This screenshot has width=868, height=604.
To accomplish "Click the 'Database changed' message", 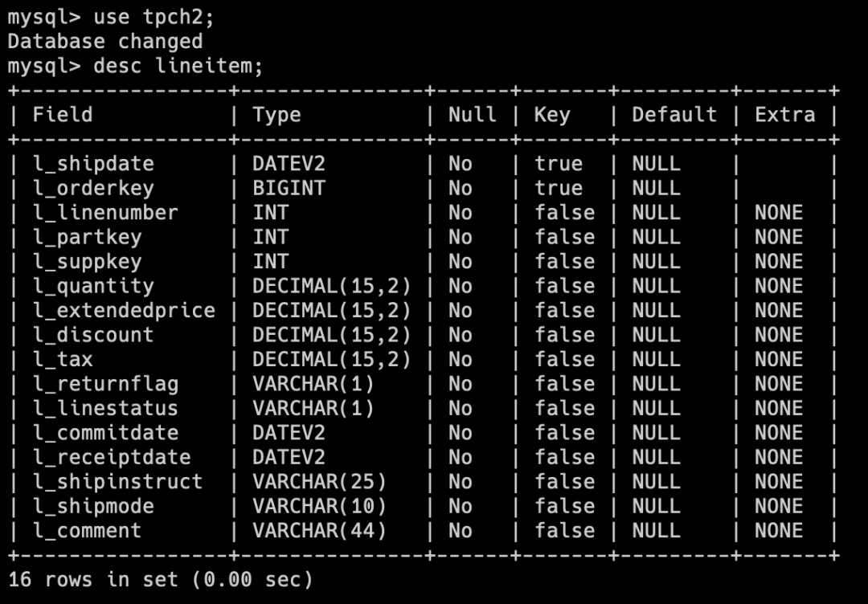I will [105, 41].
